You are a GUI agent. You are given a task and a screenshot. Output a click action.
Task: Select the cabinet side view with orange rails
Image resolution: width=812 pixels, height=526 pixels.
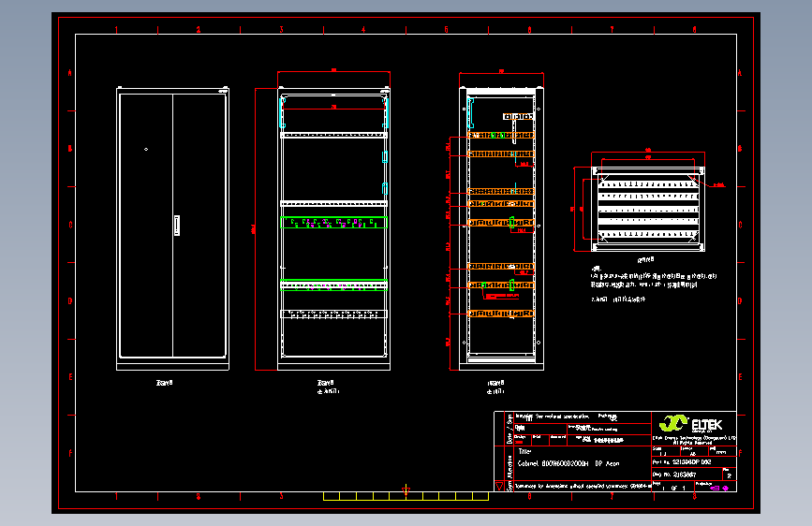click(x=501, y=228)
